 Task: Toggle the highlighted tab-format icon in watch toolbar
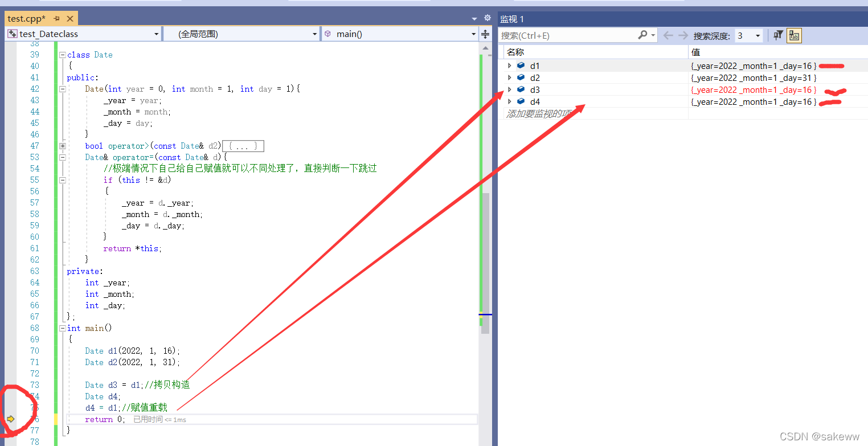click(x=794, y=35)
